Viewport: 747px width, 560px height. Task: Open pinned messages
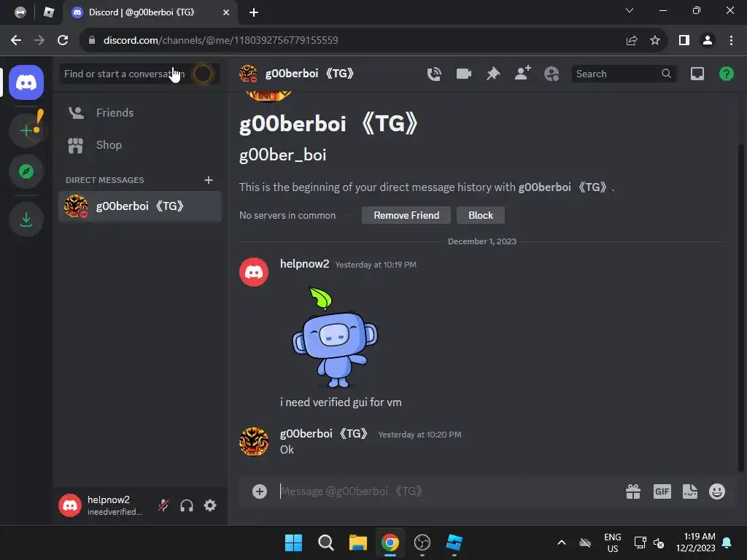point(493,74)
